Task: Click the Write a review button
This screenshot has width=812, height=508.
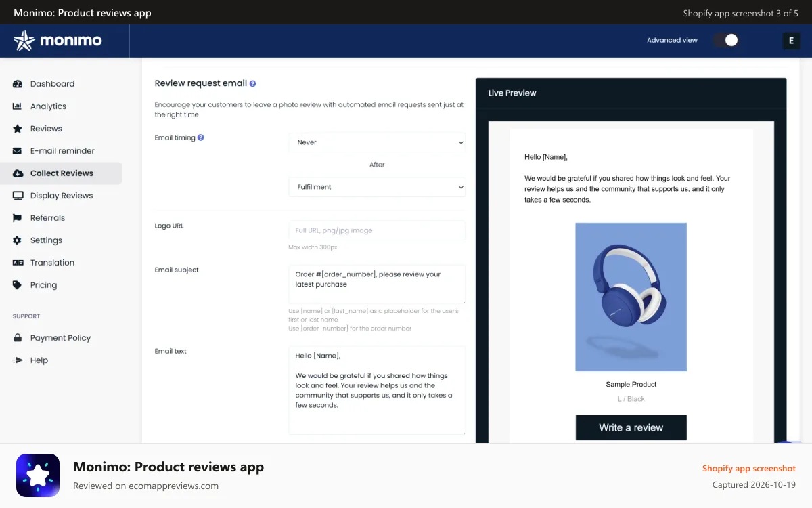Action: click(631, 427)
